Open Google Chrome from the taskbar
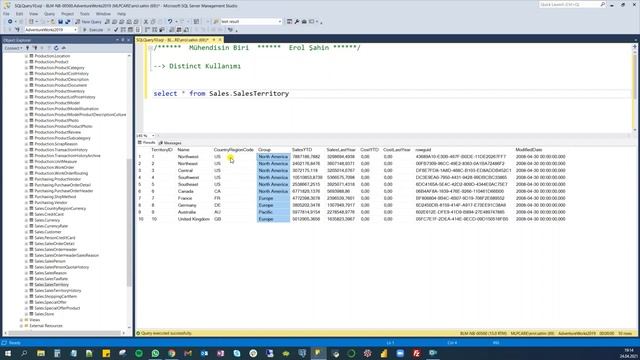The width and height of the screenshot is (640, 360). [171, 353]
